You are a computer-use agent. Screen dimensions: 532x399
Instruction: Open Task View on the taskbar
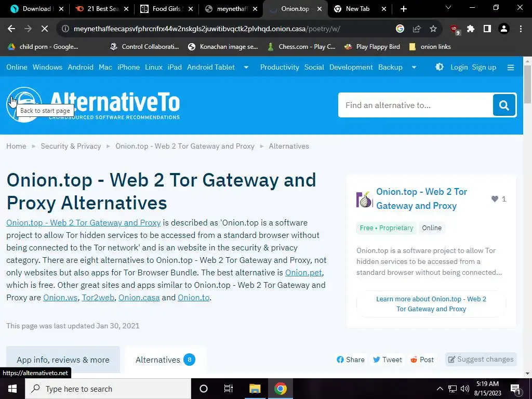[x=229, y=389]
